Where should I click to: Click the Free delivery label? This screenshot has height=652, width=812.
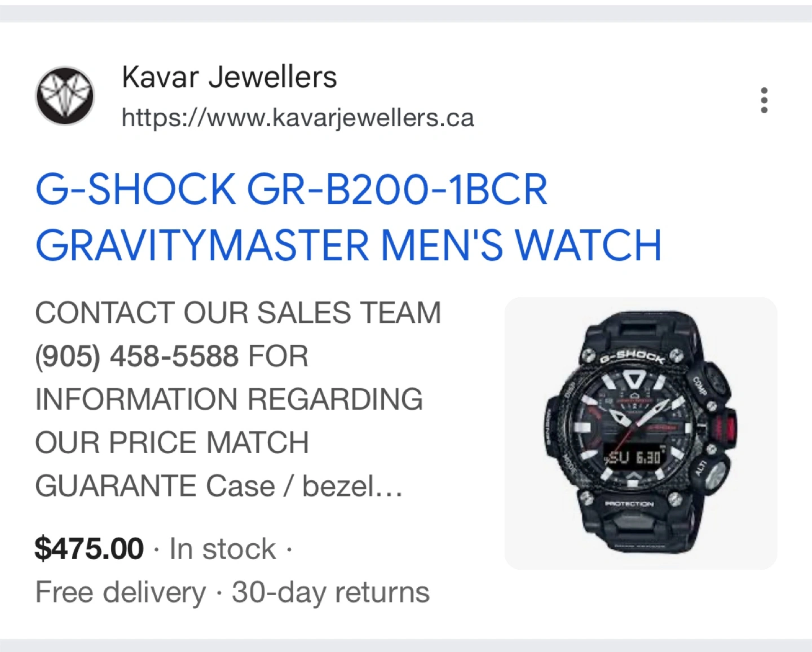pyautogui.click(x=121, y=592)
